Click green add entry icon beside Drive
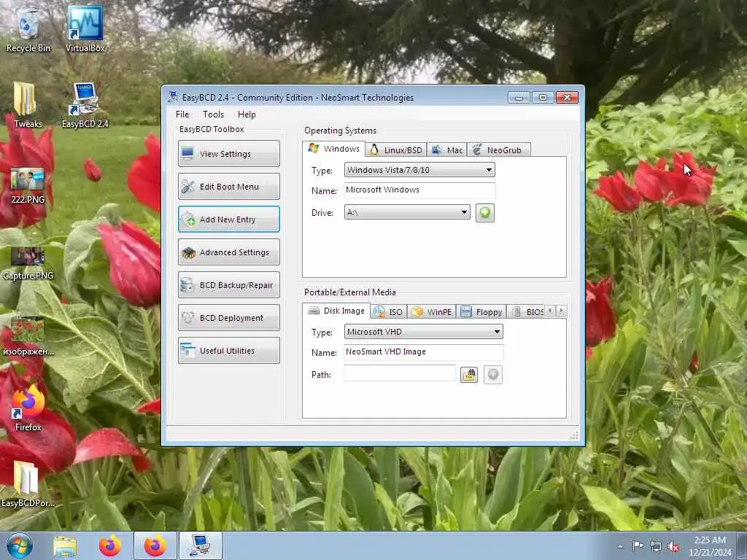 tap(485, 213)
